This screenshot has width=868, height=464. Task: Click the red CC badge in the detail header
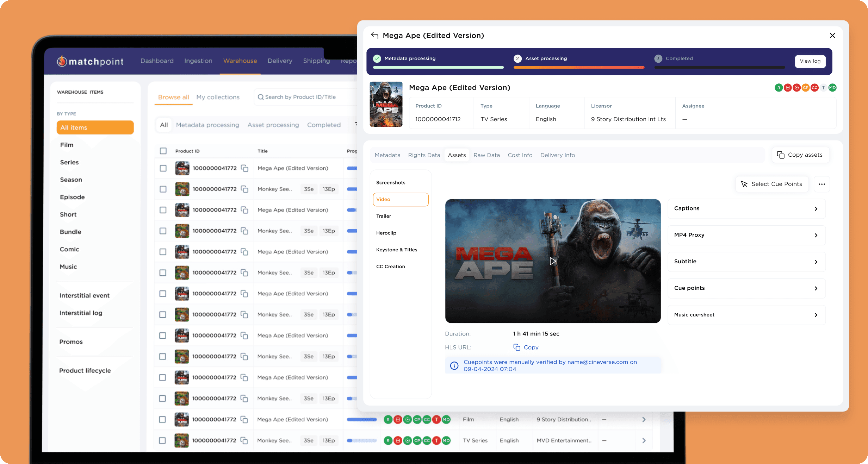point(814,88)
